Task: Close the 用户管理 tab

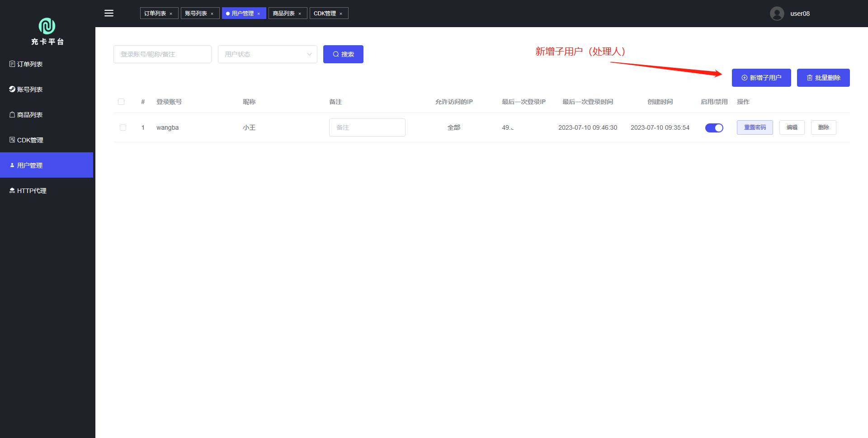Action: click(x=259, y=14)
